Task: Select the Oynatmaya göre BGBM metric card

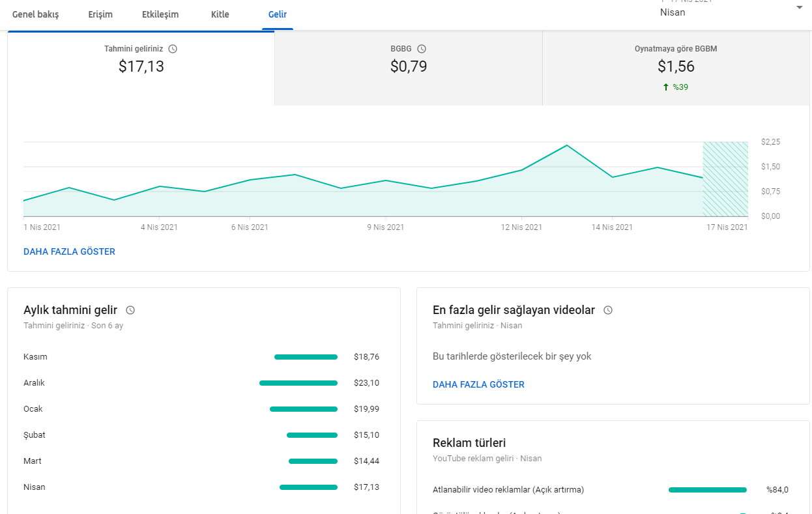Action: [676, 66]
